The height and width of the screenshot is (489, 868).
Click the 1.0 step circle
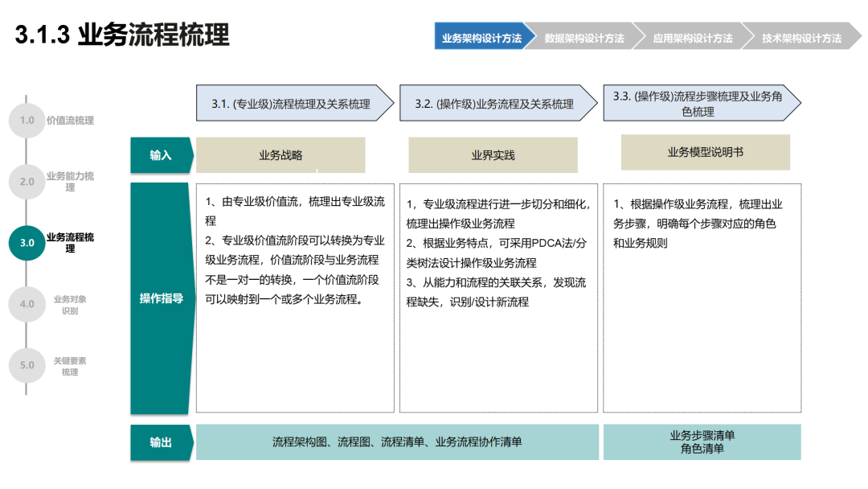point(27,120)
